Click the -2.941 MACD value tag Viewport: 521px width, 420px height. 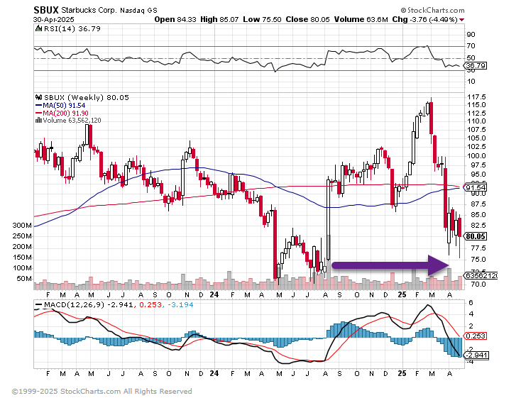(x=476, y=355)
